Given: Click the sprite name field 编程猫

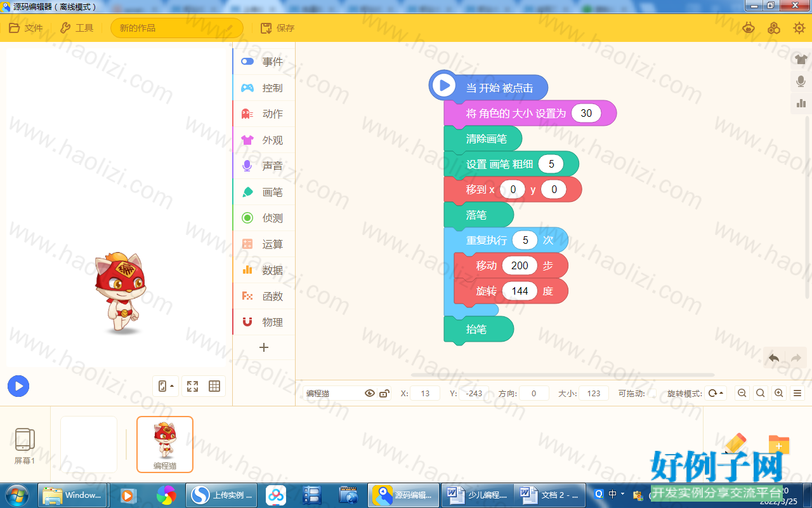Looking at the screenshot, I should click(x=332, y=393).
